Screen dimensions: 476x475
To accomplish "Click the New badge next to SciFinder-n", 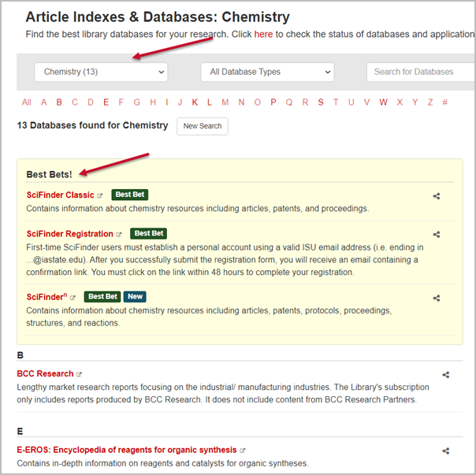I will point(135,296).
